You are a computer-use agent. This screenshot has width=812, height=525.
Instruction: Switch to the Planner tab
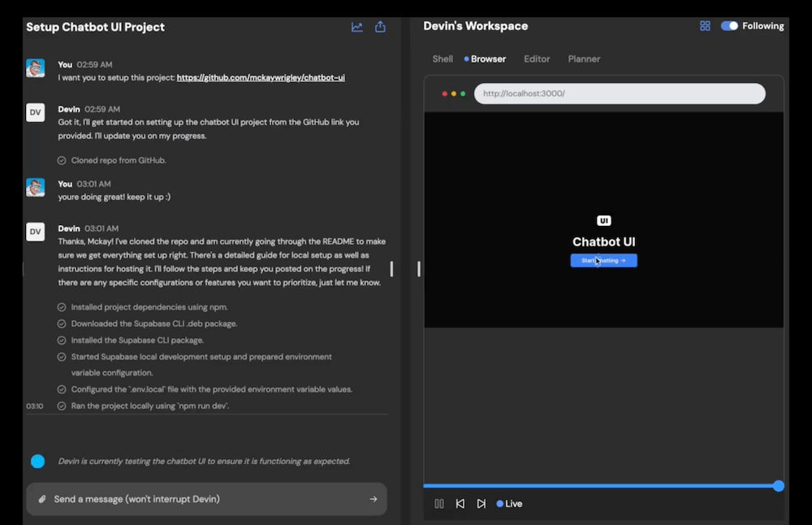(584, 59)
